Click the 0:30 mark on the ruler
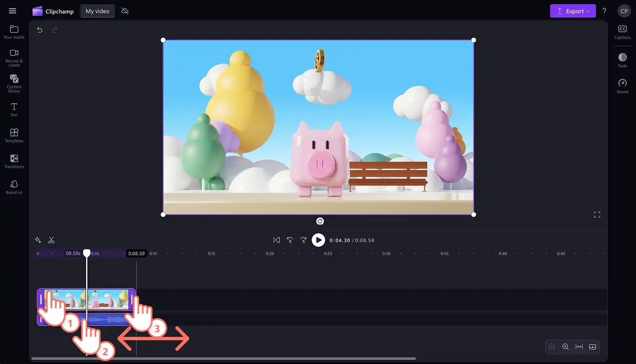Image resolution: width=636 pixels, height=364 pixels. pyautogui.click(x=387, y=253)
